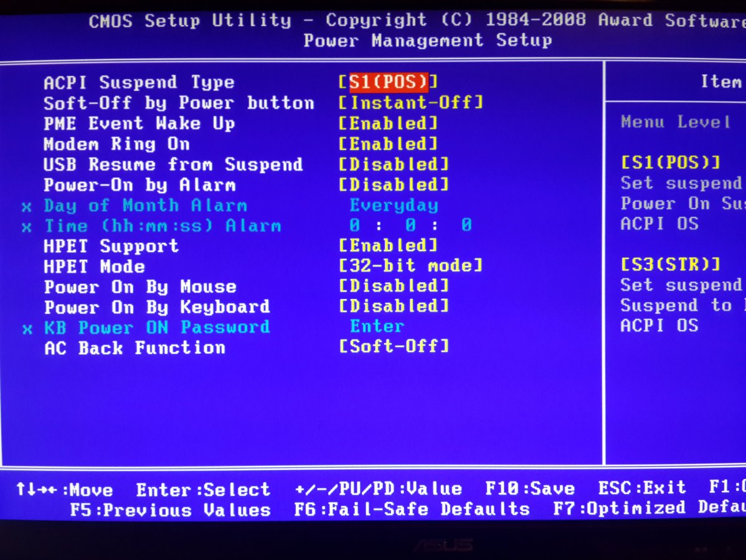The height and width of the screenshot is (560, 746).
Task: Toggle HPET Support Enabled value
Action: point(388,245)
